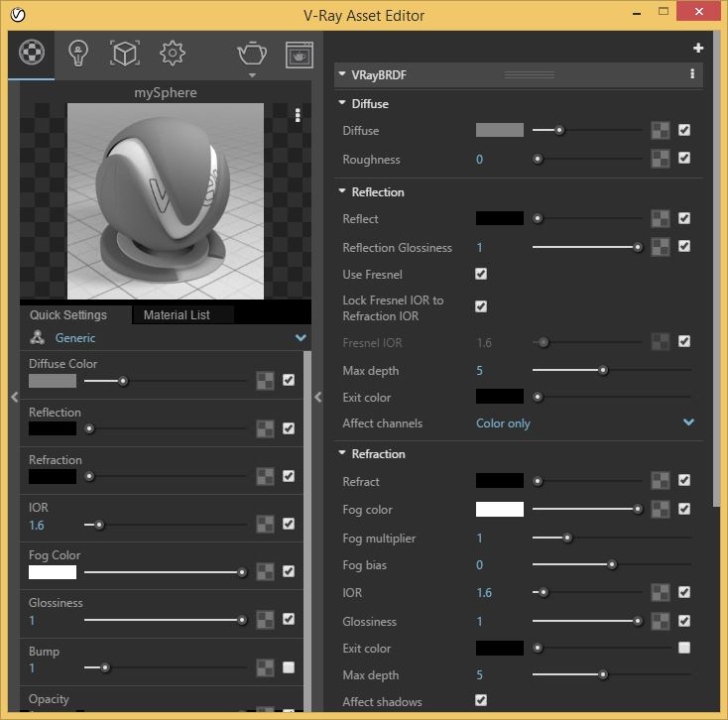The height and width of the screenshot is (720, 728).
Task: Click texture slot for Bump
Action: tap(265, 667)
